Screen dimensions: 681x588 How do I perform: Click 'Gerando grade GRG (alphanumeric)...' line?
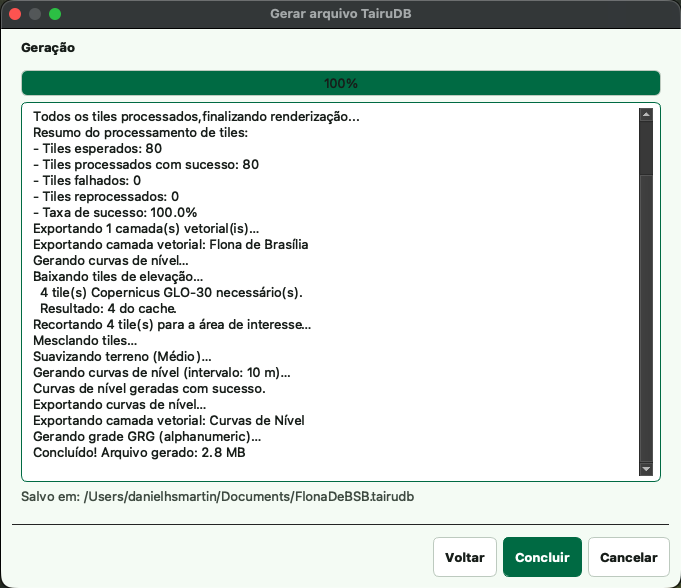[x=147, y=437]
